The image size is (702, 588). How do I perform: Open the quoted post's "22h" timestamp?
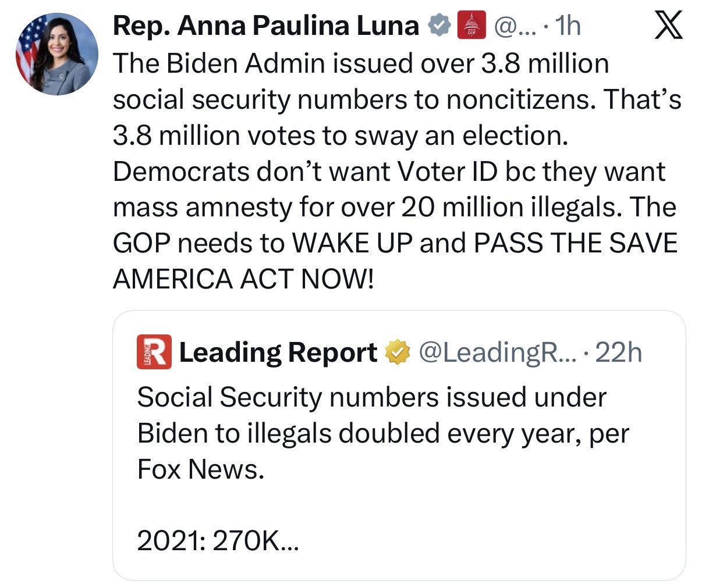(619, 352)
